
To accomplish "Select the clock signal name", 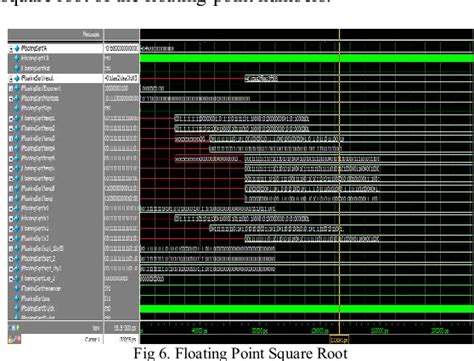I will (x=38, y=309).
